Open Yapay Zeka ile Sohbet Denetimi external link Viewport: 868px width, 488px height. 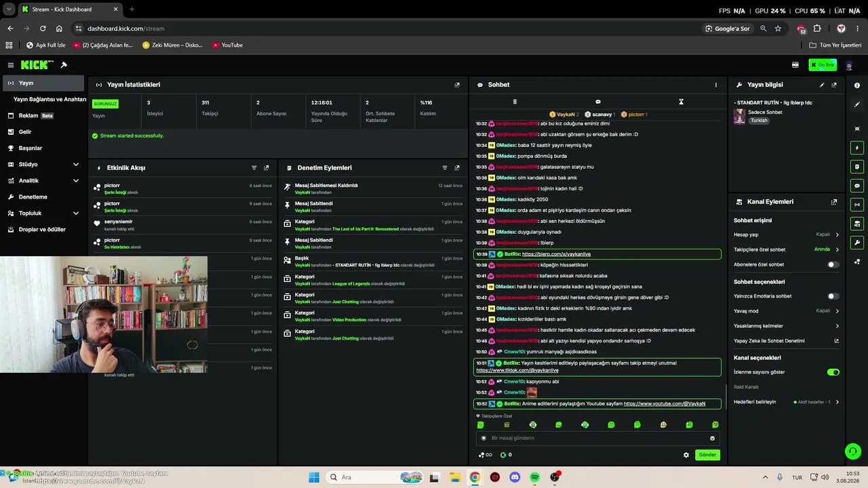(x=836, y=341)
